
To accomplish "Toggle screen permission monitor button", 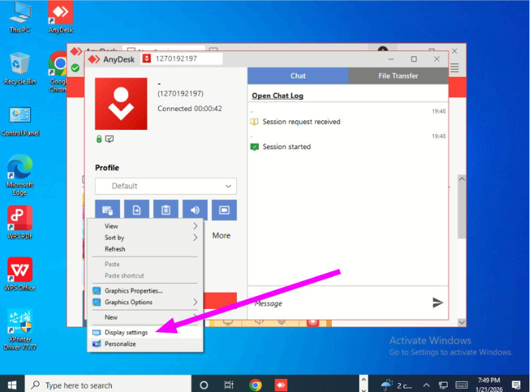I will [224, 210].
